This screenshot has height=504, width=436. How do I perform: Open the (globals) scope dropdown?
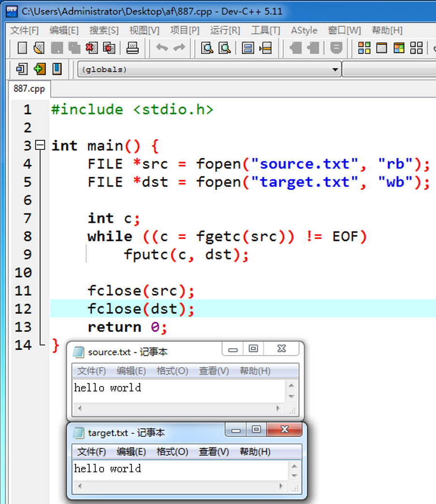335,70
